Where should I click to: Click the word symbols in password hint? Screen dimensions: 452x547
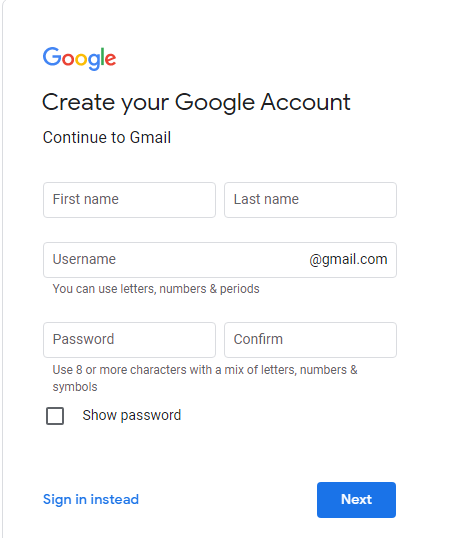tap(75, 387)
